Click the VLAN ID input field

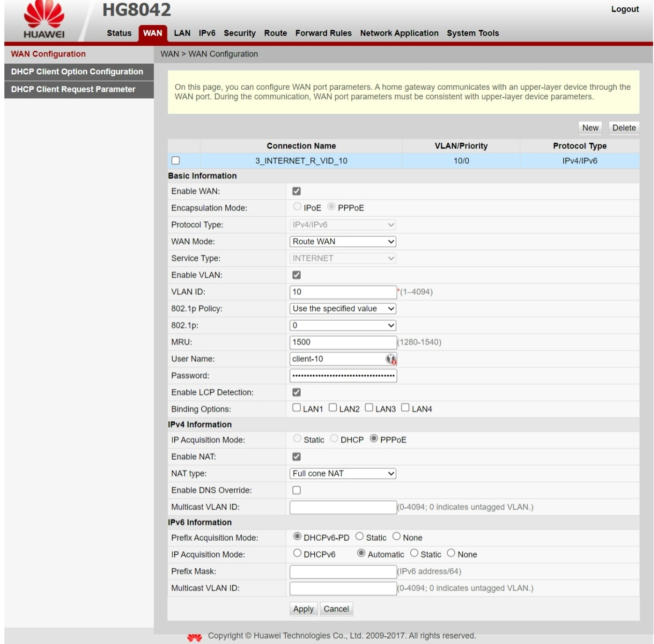pos(343,292)
